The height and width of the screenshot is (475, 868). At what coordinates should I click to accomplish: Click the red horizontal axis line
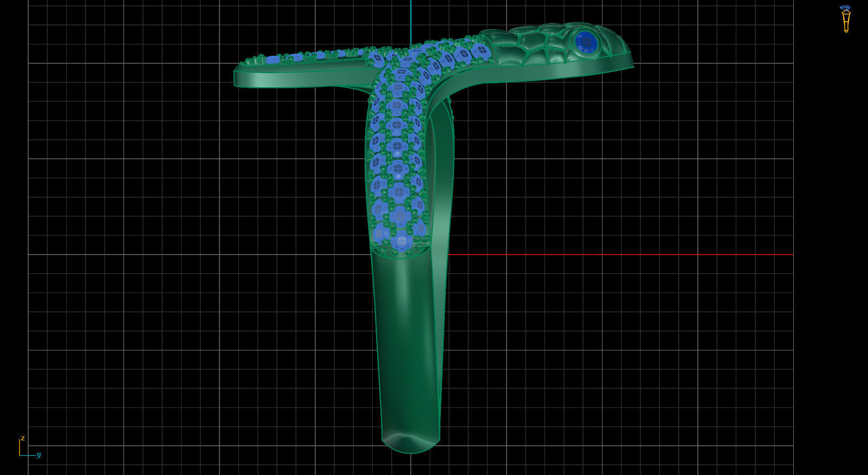[x=620, y=255]
